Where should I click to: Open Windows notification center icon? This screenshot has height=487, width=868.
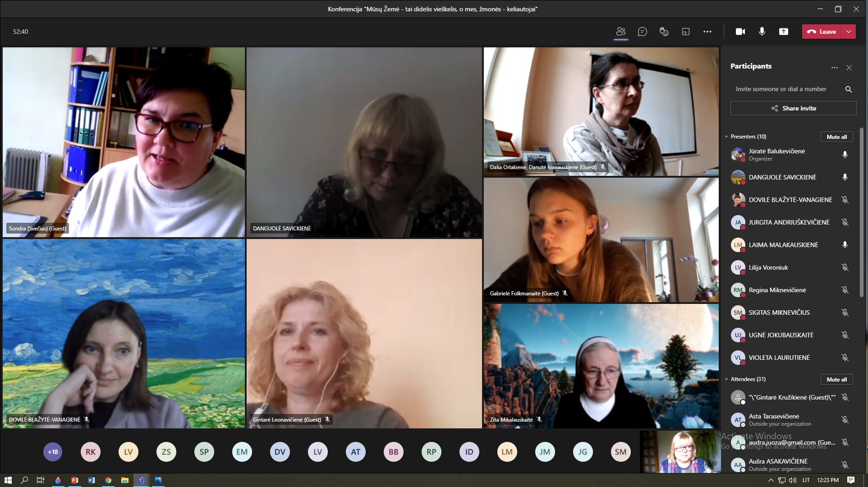[x=851, y=480]
